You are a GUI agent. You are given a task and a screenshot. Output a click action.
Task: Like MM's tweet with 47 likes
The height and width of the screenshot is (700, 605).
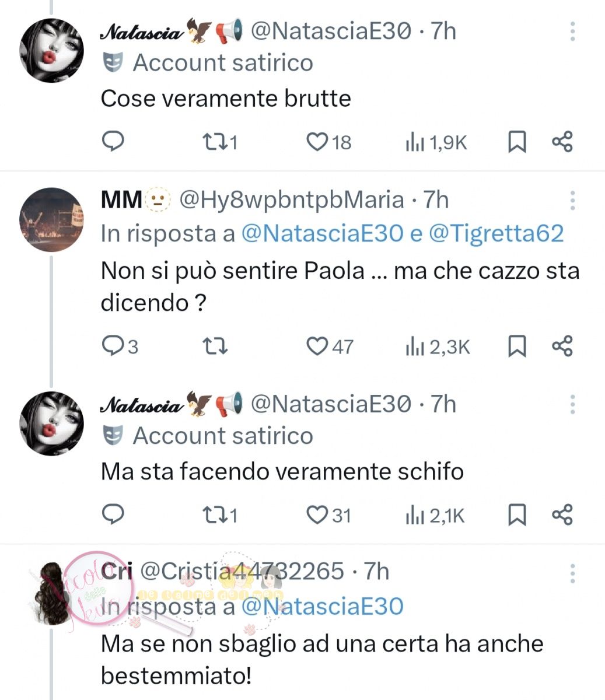click(x=318, y=346)
